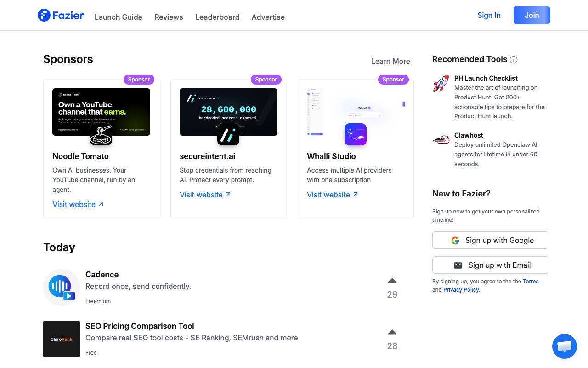Click the Cadence waveform app icon
Image resolution: width=588 pixels, height=368 pixels.
click(62, 287)
